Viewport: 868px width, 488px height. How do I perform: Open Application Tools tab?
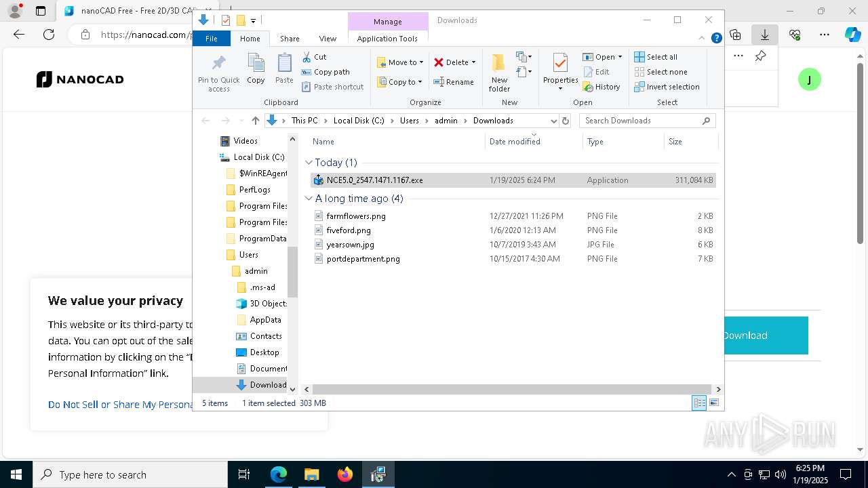click(x=387, y=39)
